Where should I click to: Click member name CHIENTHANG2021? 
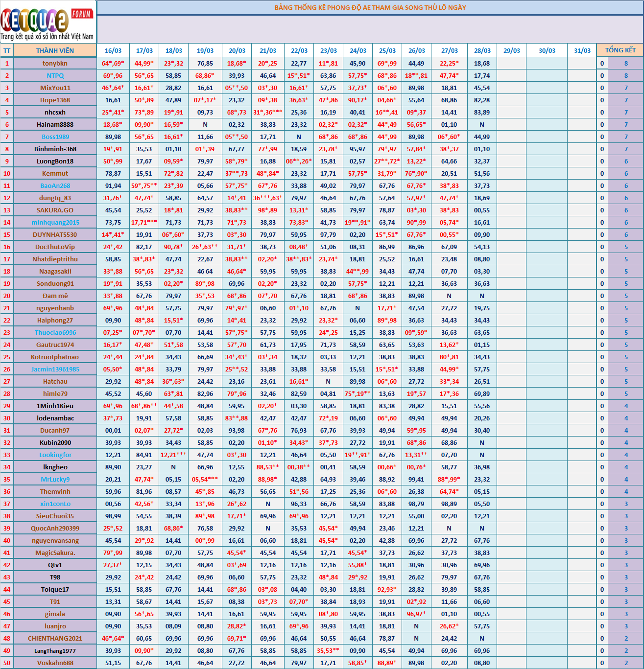click(55, 638)
